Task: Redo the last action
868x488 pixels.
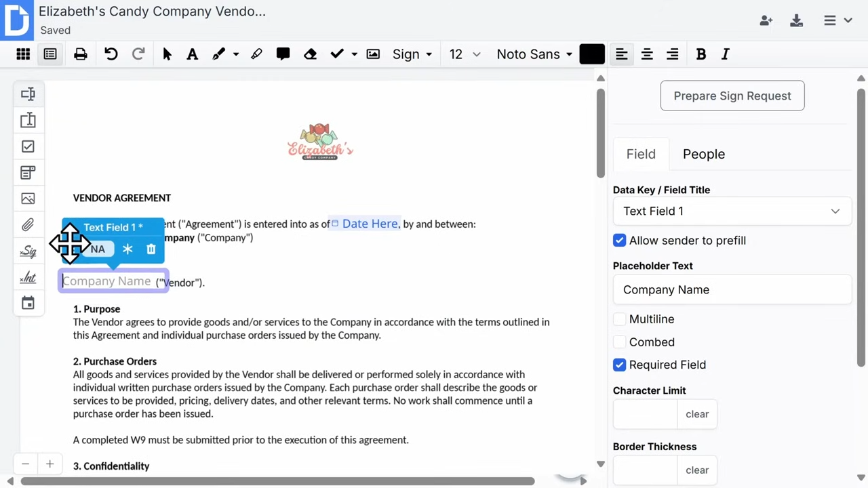Action: coord(138,54)
